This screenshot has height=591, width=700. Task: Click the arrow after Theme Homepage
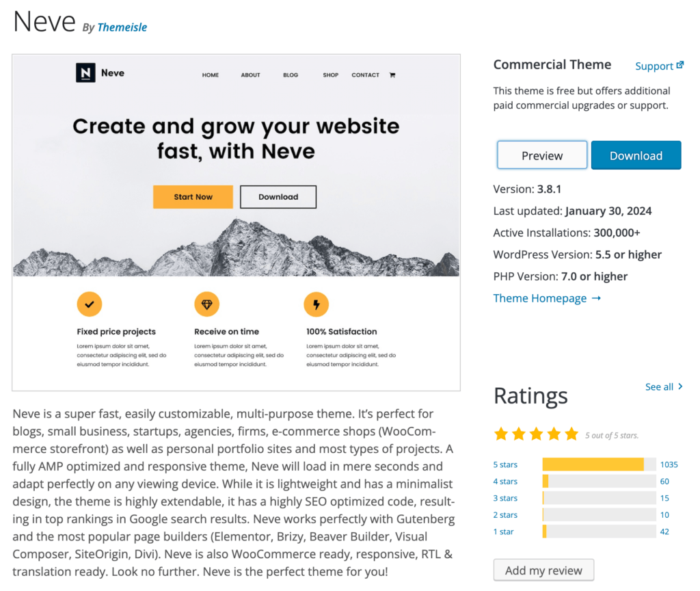click(x=595, y=298)
